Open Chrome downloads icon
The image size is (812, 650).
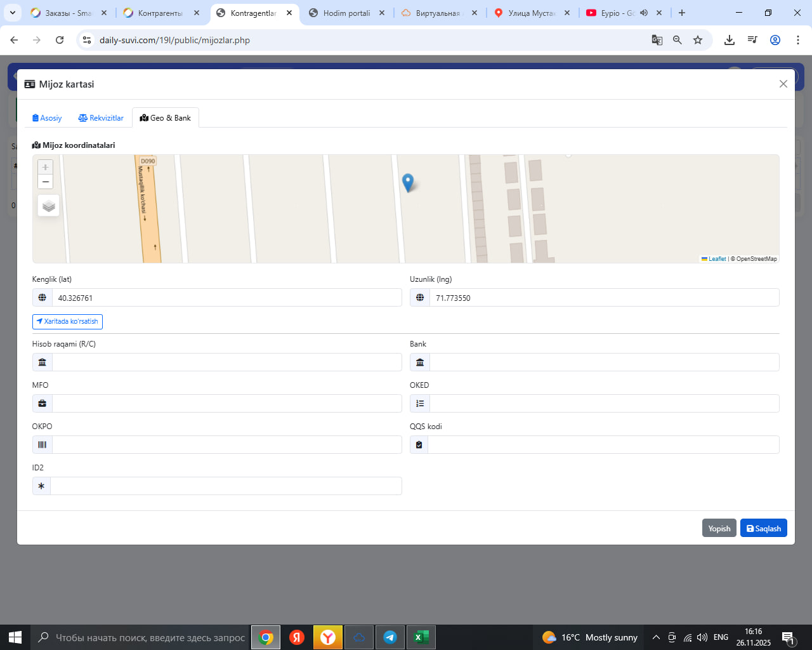(x=730, y=40)
